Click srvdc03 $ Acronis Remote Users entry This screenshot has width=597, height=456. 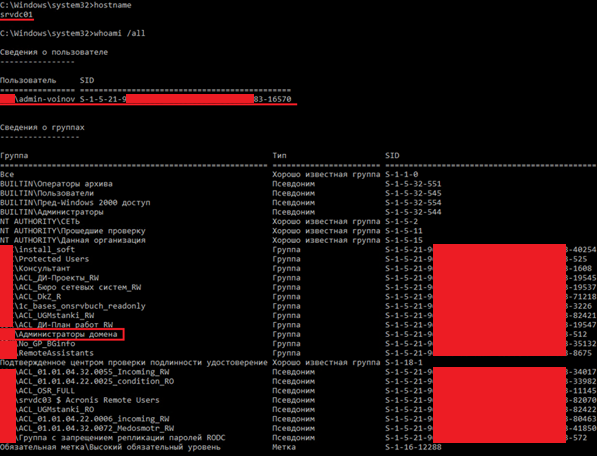point(88,400)
